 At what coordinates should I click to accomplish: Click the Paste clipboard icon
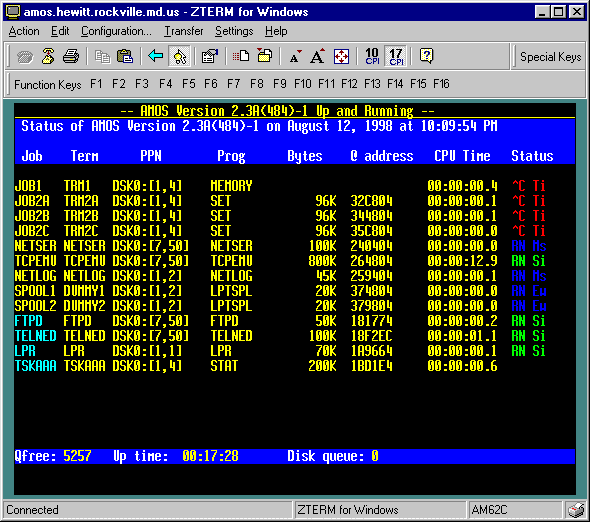coord(125,56)
